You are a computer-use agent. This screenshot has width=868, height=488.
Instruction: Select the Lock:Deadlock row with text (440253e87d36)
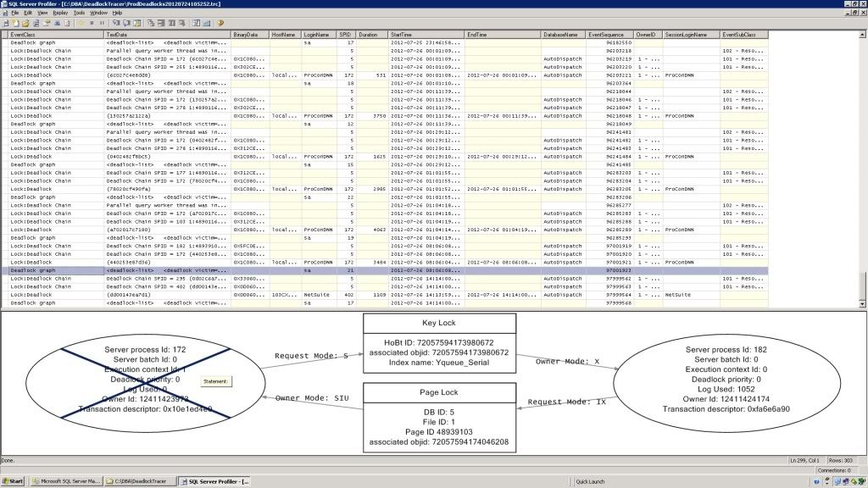(x=384, y=263)
